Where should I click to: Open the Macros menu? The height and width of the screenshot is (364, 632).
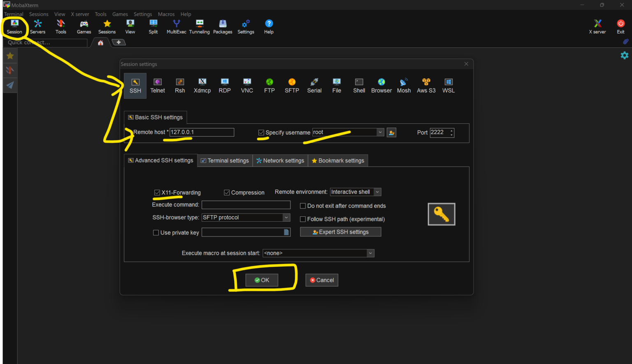166,14
